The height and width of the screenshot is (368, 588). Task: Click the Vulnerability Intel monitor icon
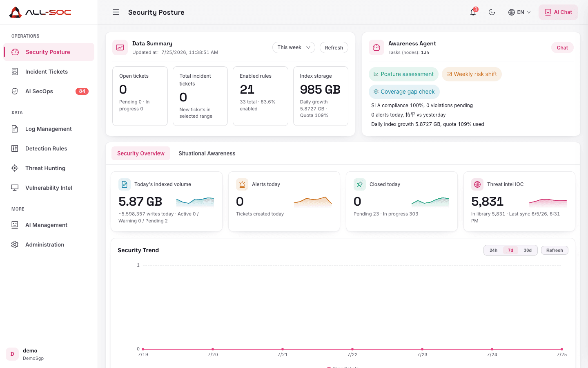tap(15, 188)
